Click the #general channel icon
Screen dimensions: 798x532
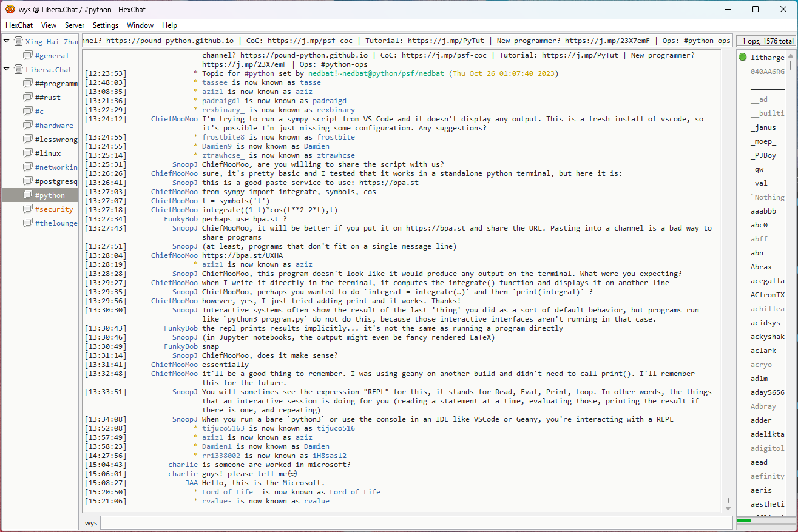pyautogui.click(x=28, y=56)
